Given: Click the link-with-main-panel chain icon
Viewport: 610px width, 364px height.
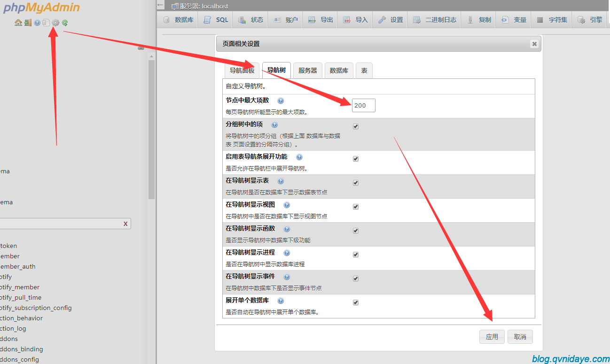Looking at the screenshot, I should 141,48.
